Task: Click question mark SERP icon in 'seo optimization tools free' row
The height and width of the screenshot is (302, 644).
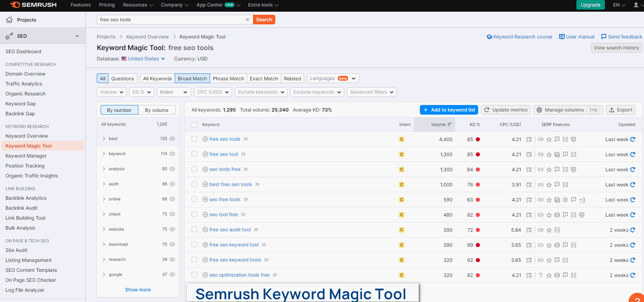Action: tap(541, 275)
